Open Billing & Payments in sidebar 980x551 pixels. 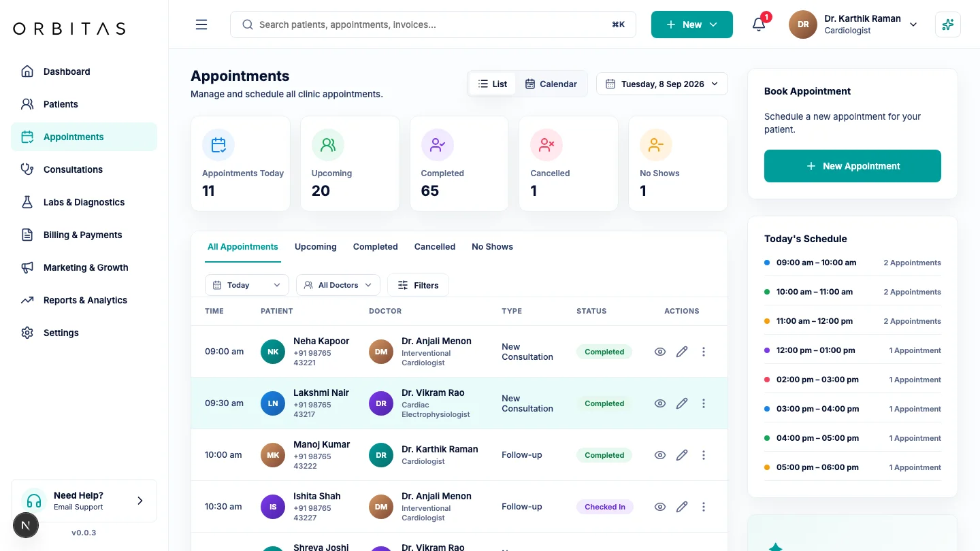(x=84, y=235)
